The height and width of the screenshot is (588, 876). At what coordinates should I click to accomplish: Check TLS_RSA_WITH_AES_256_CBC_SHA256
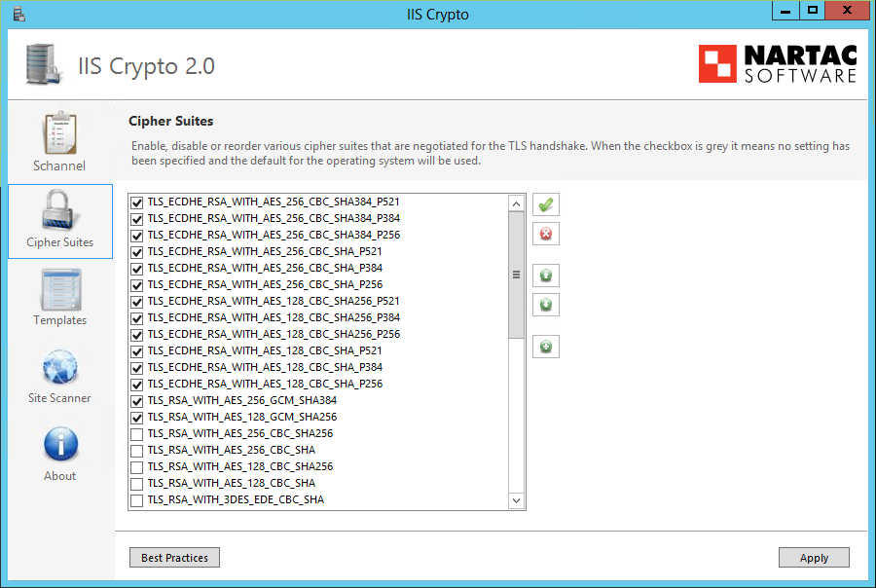pyautogui.click(x=137, y=434)
